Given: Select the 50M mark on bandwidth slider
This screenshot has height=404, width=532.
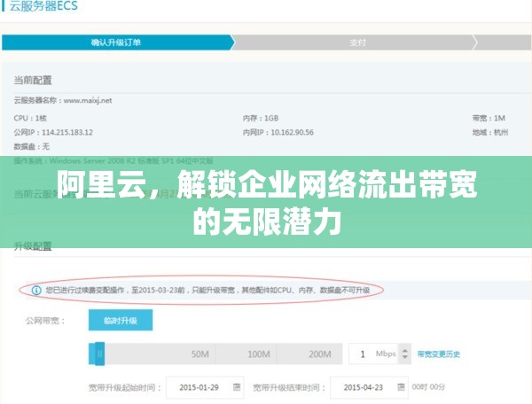Looking at the screenshot, I should point(199,354).
